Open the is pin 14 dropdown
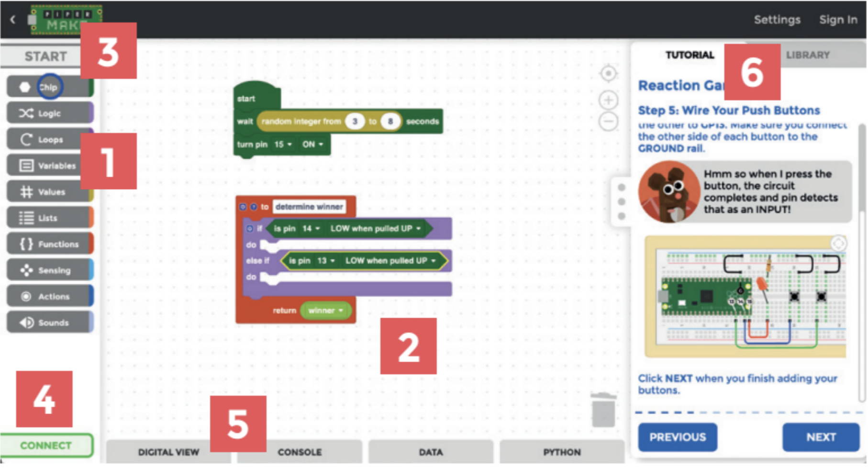Viewport: 868px width, 469px height. pyautogui.click(x=311, y=229)
